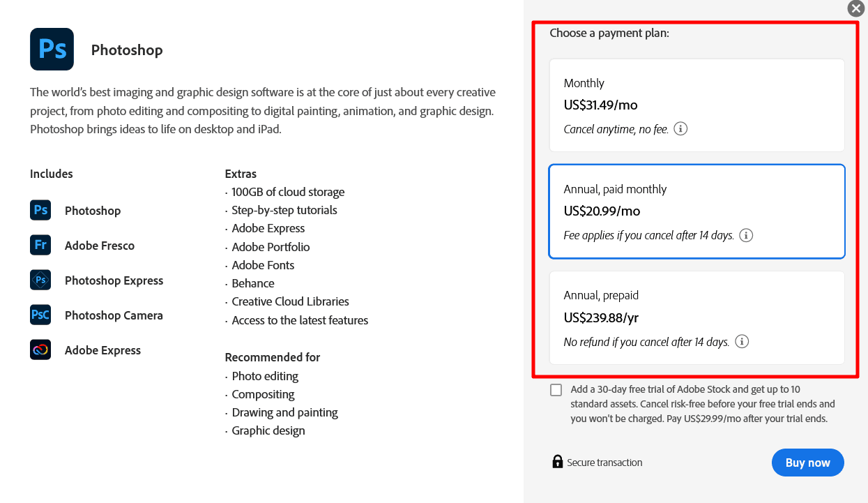Screen dimensions: 868x503
Task: Click the Adobe Fresco Fr icon
Action: [x=40, y=245]
